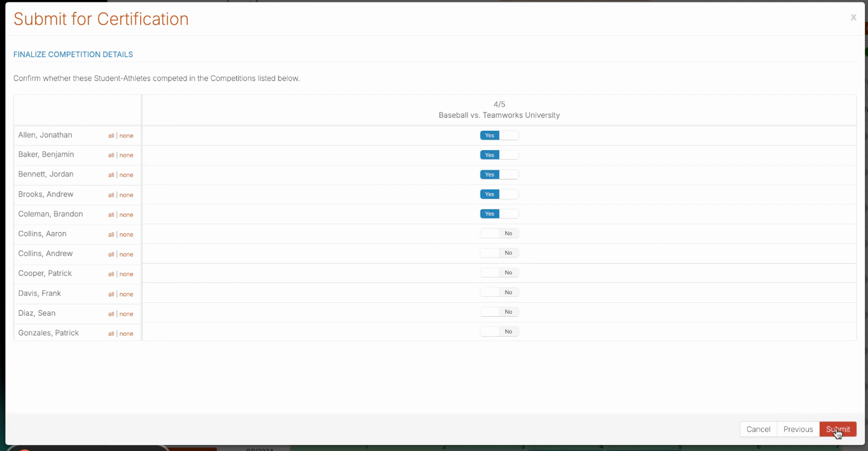Select 'all' for Bennett, Jordan
This screenshot has width=868, height=451.
111,175
